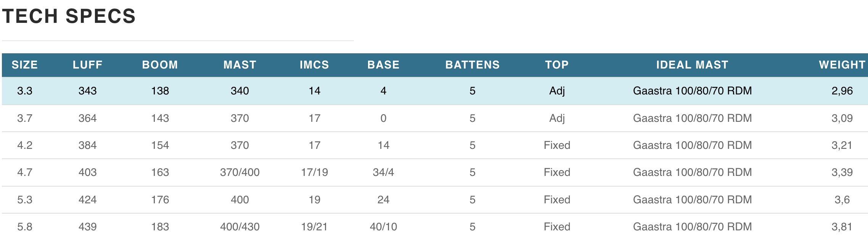Select the 176 boom value
This screenshot has width=868, height=249.
click(160, 200)
